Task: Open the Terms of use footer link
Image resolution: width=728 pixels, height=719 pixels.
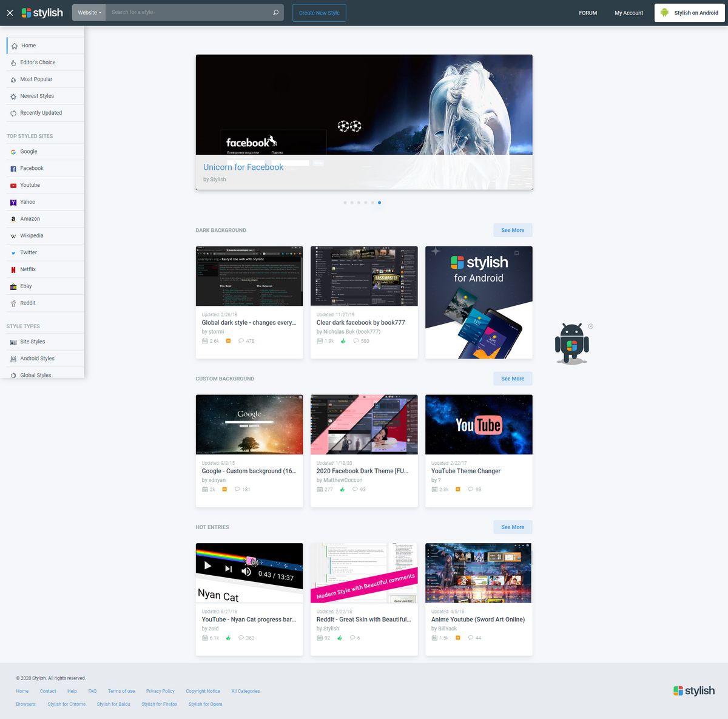Action: click(x=121, y=692)
